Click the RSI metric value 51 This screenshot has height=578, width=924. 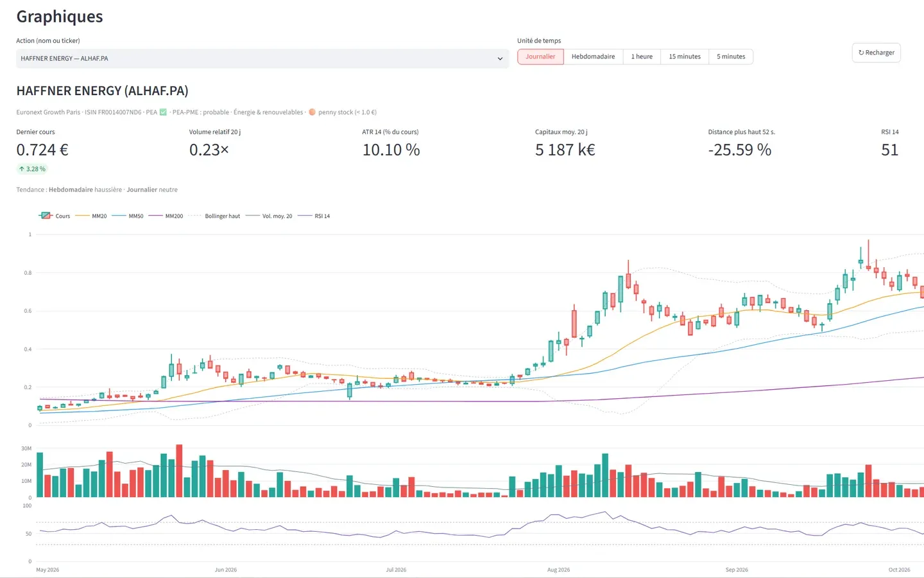click(x=889, y=150)
